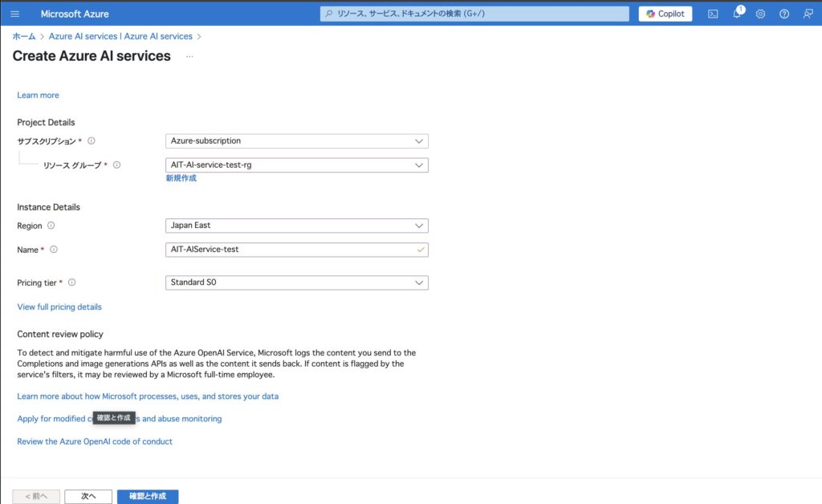Image resolution: width=822 pixels, height=504 pixels.
Task: Open Review the Azure OpenAI code of conduct
Action: pos(95,441)
